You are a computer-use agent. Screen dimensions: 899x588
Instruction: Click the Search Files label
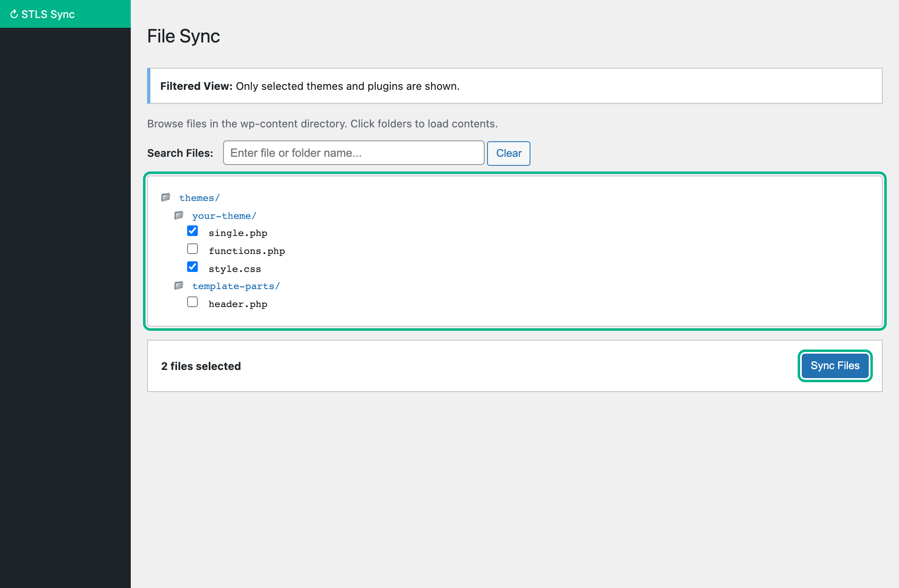[180, 153]
